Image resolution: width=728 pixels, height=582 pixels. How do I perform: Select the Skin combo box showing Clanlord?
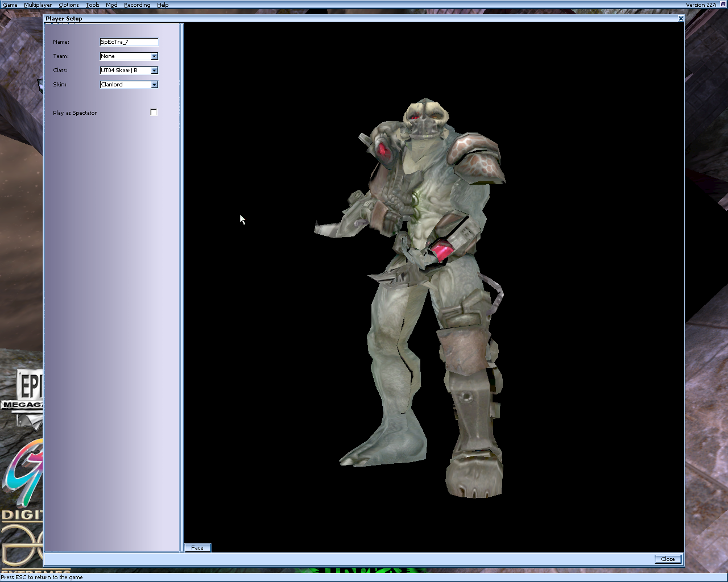pos(129,85)
